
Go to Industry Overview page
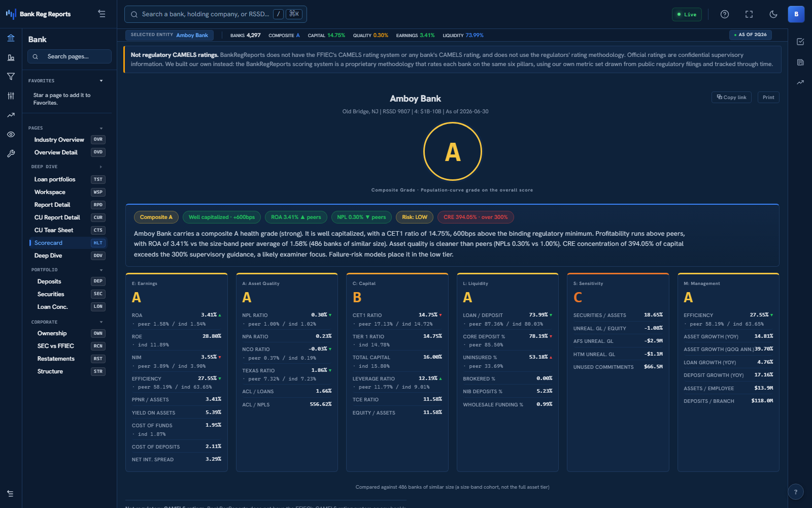pos(68,140)
